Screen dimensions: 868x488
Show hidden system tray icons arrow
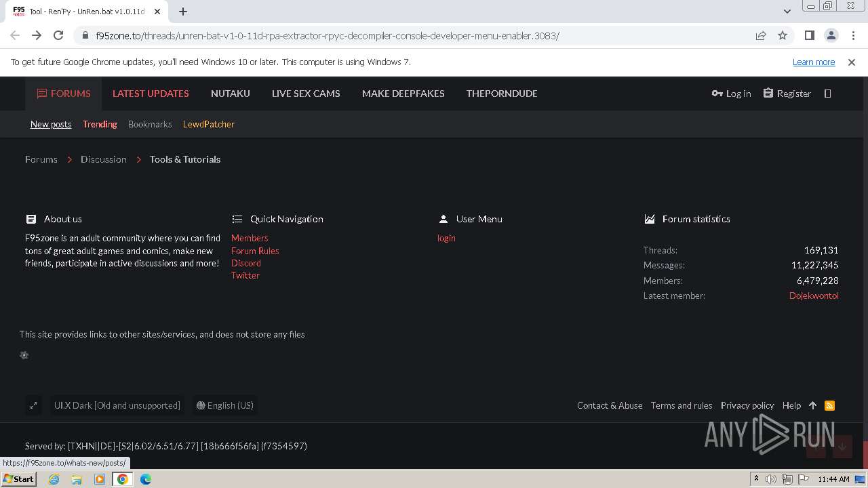click(x=756, y=479)
